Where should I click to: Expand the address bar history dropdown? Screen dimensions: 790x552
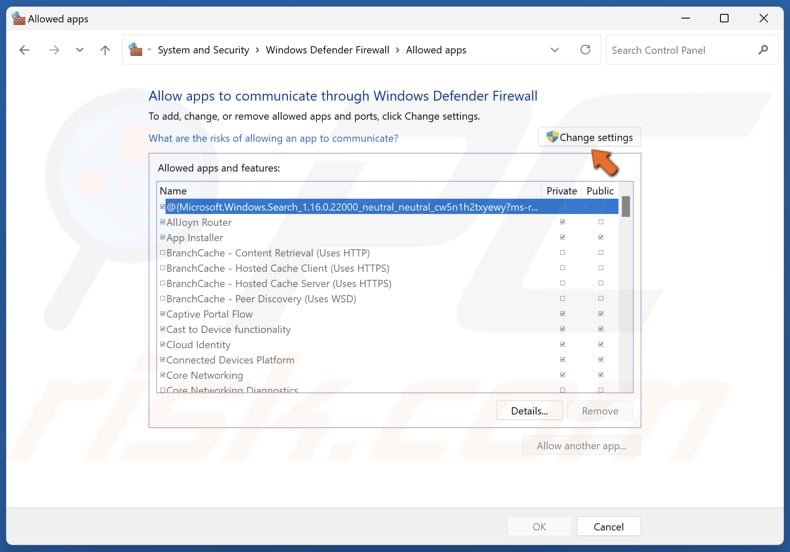click(x=555, y=50)
